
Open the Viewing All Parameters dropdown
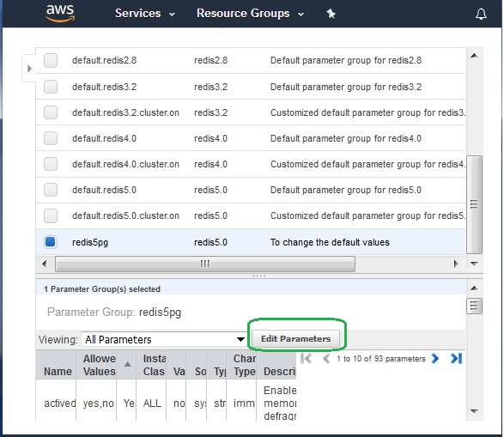164,339
